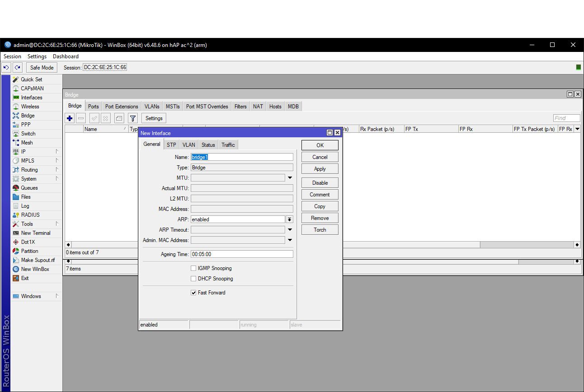
Task: Click the blue plus add icon in Bridge toolbar
Action: [70, 118]
